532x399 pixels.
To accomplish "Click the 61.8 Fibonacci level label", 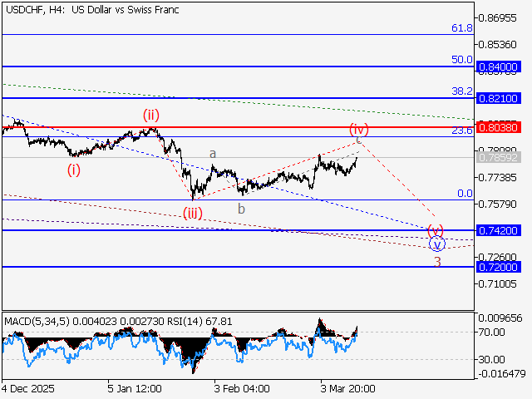I will click(x=462, y=28).
